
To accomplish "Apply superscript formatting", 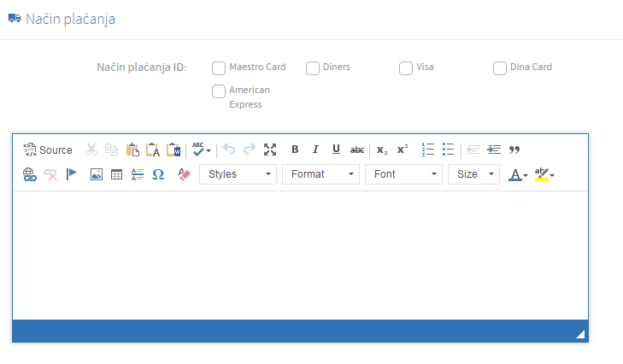I will (403, 150).
